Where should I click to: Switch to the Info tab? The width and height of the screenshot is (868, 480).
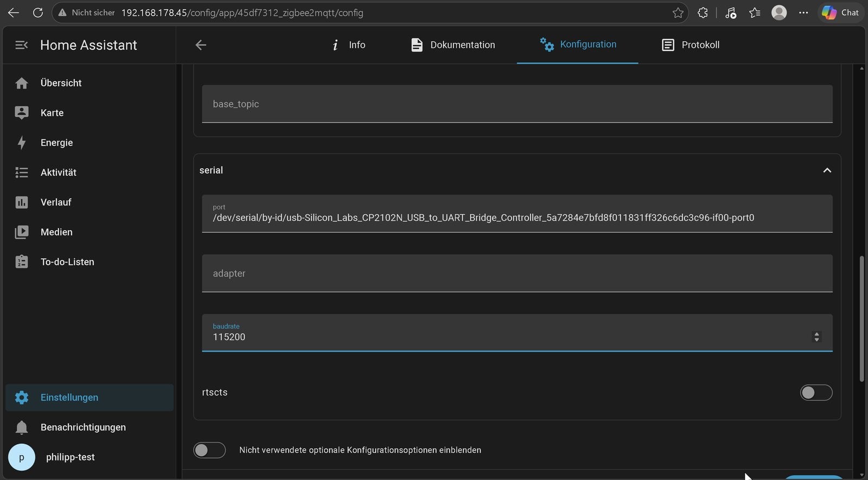(348, 45)
